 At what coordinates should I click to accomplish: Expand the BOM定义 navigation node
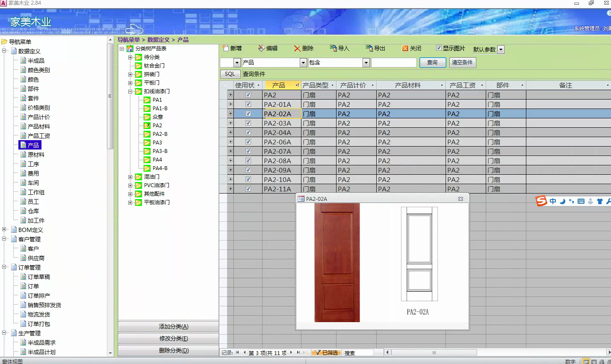coord(5,229)
